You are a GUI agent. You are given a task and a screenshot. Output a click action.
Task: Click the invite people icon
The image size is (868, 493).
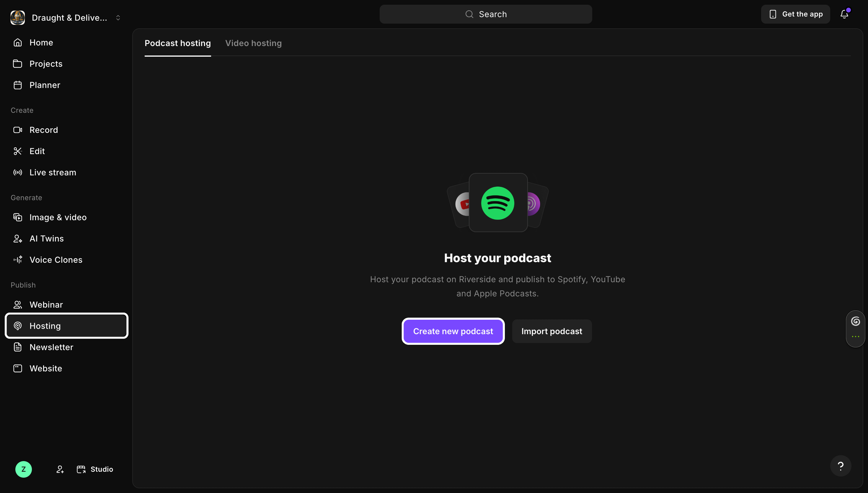point(60,469)
